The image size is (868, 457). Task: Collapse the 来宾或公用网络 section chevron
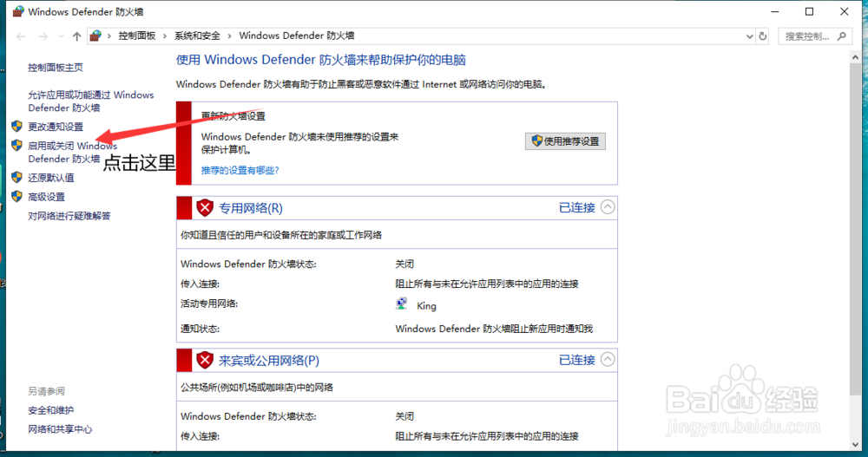click(x=608, y=360)
